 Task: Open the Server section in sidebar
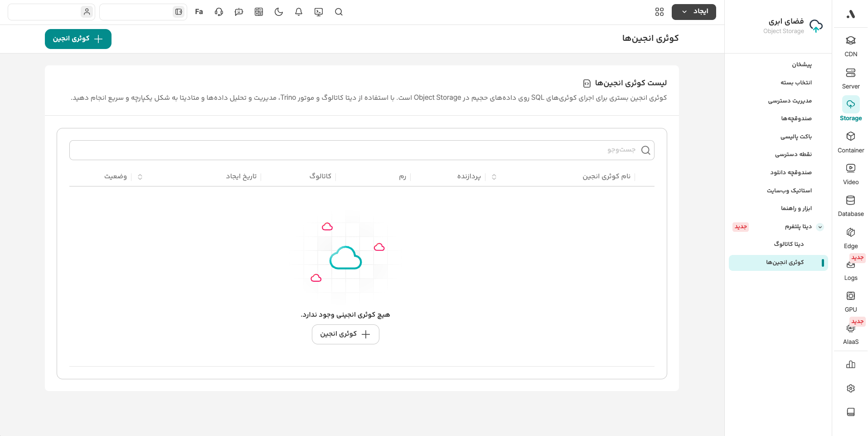pos(850,78)
